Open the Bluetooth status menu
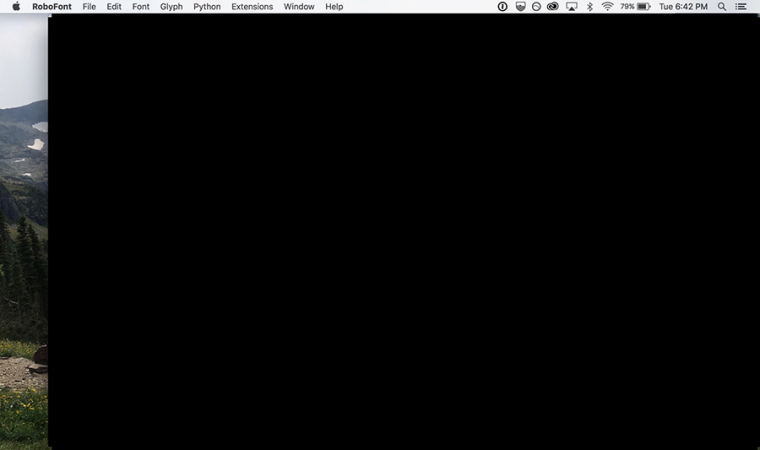The image size is (760, 450). 590,6
